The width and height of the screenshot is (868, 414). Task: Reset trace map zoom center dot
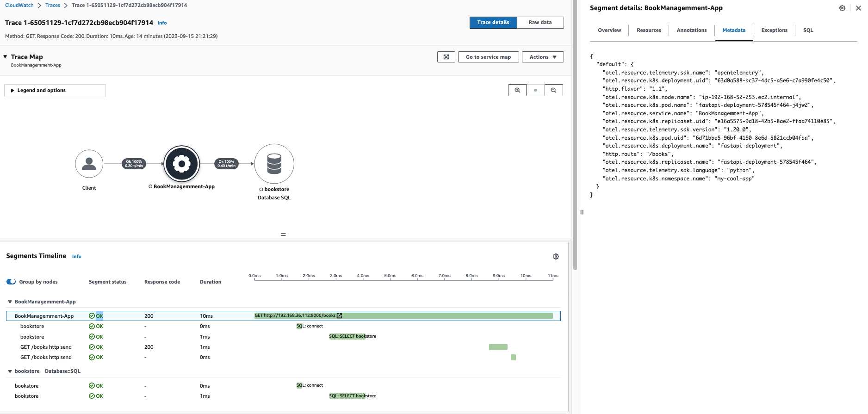click(x=535, y=90)
